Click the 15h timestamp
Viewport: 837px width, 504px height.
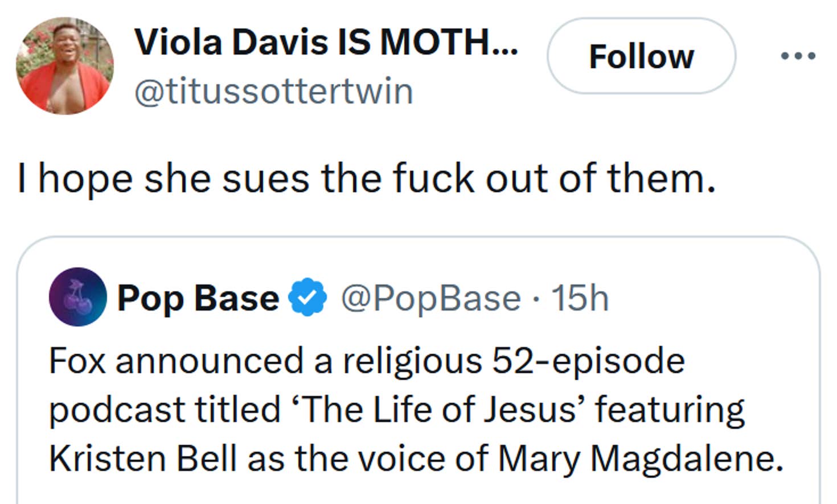click(580, 298)
